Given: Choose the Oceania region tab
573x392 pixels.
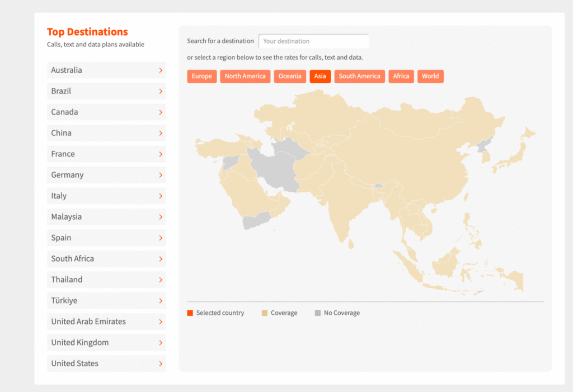Looking at the screenshot, I should pyautogui.click(x=290, y=77).
